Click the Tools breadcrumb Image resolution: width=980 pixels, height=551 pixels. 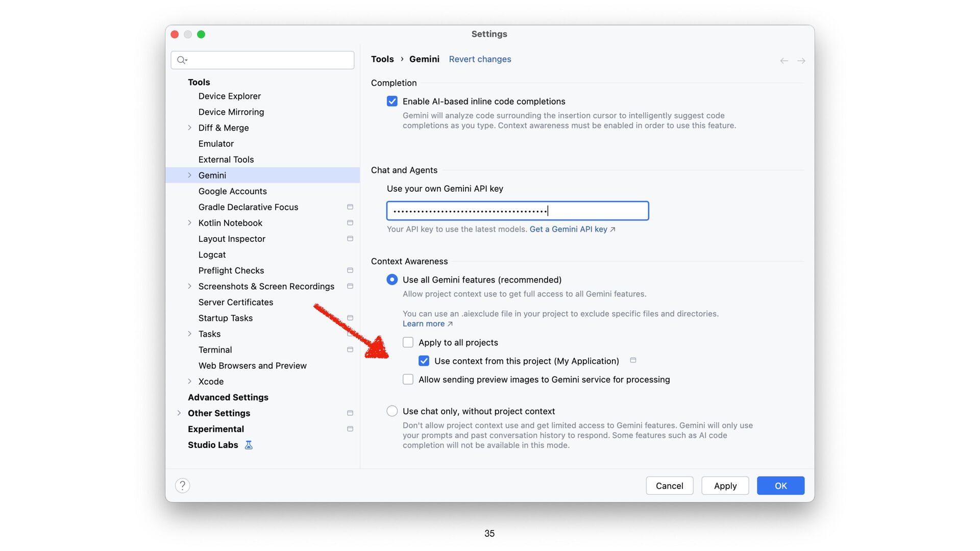click(382, 59)
